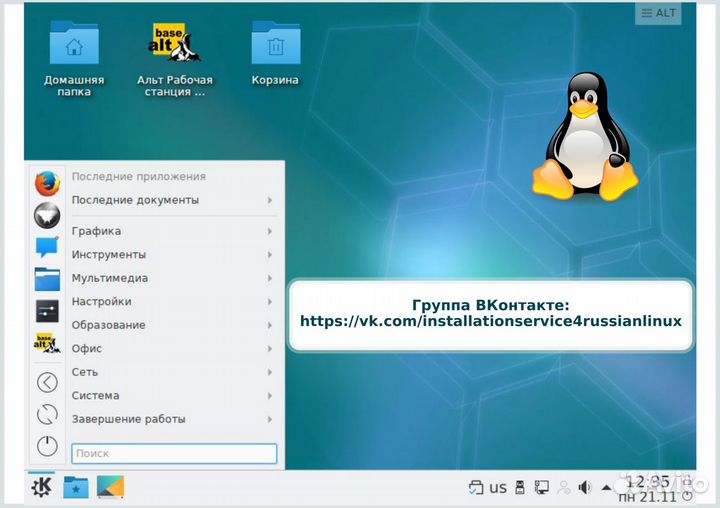The height and width of the screenshot is (508, 720).
Task: Click the Группа ВКонтакте note widget
Action: point(490,315)
